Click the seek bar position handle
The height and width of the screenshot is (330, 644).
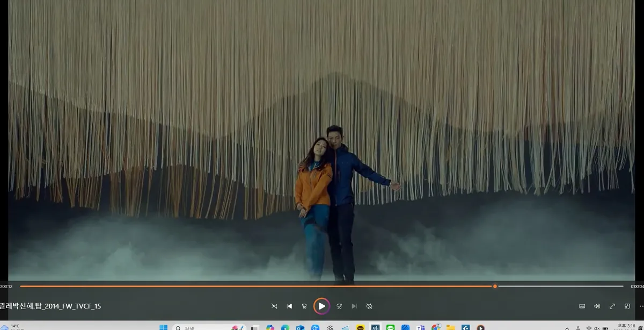click(495, 286)
